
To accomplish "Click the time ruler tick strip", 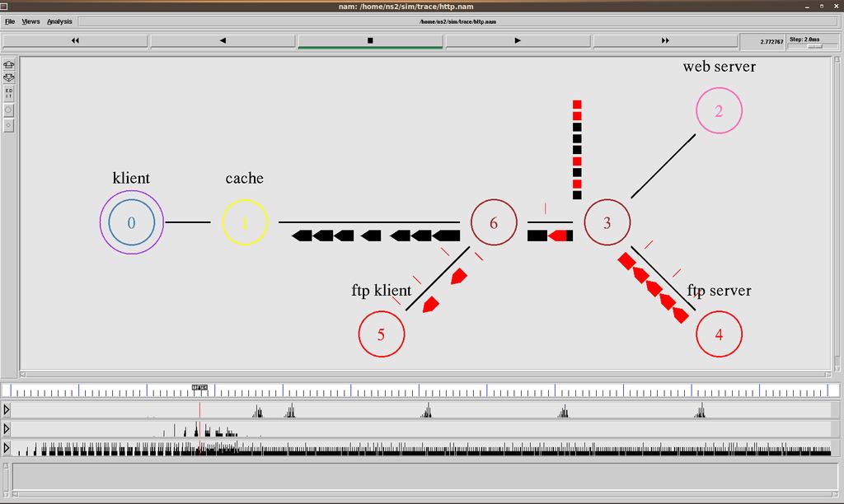I will (x=420, y=390).
